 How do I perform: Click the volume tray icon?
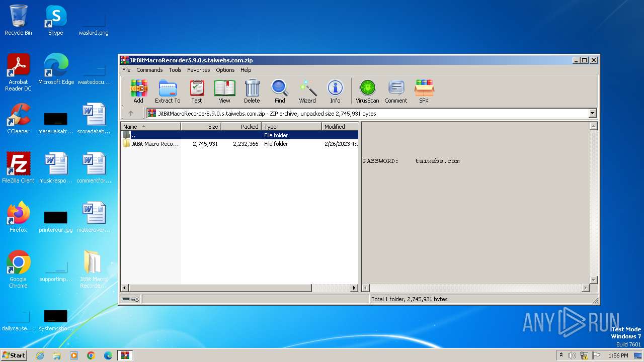(x=572, y=355)
